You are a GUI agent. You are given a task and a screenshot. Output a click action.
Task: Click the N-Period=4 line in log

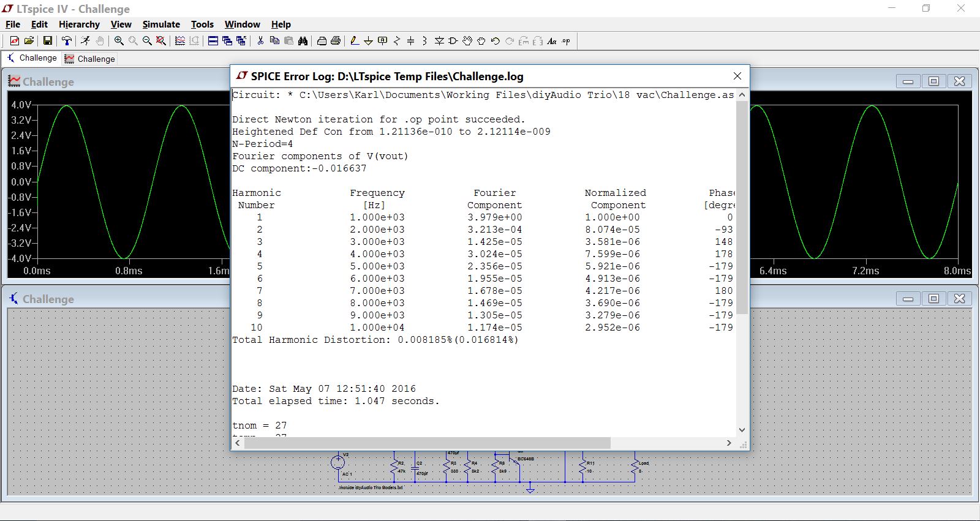coord(262,144)
